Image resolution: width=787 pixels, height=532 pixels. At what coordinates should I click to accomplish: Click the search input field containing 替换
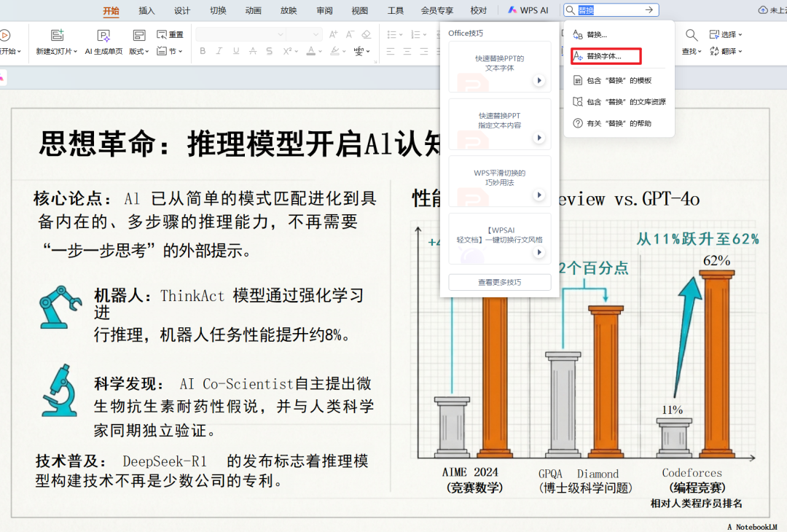point(611,9)
